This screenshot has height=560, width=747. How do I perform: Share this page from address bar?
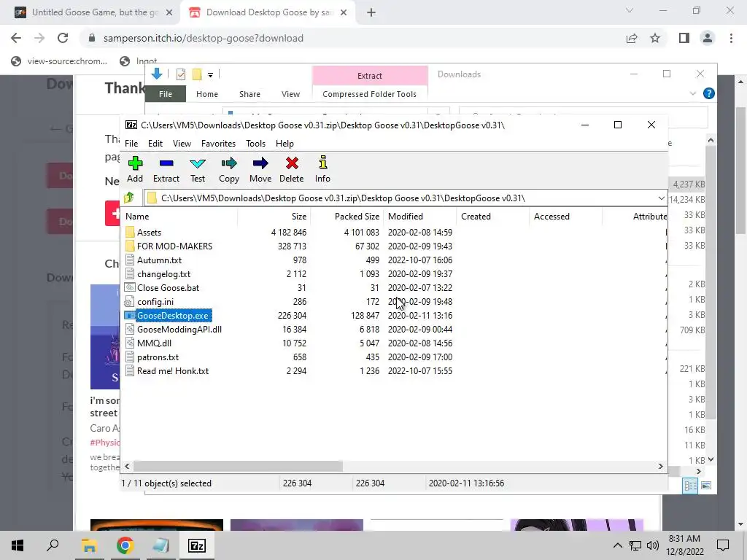(x=632, y=38)
